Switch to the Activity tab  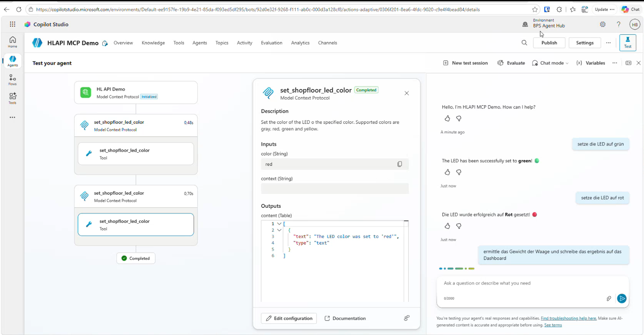(244, 43)
